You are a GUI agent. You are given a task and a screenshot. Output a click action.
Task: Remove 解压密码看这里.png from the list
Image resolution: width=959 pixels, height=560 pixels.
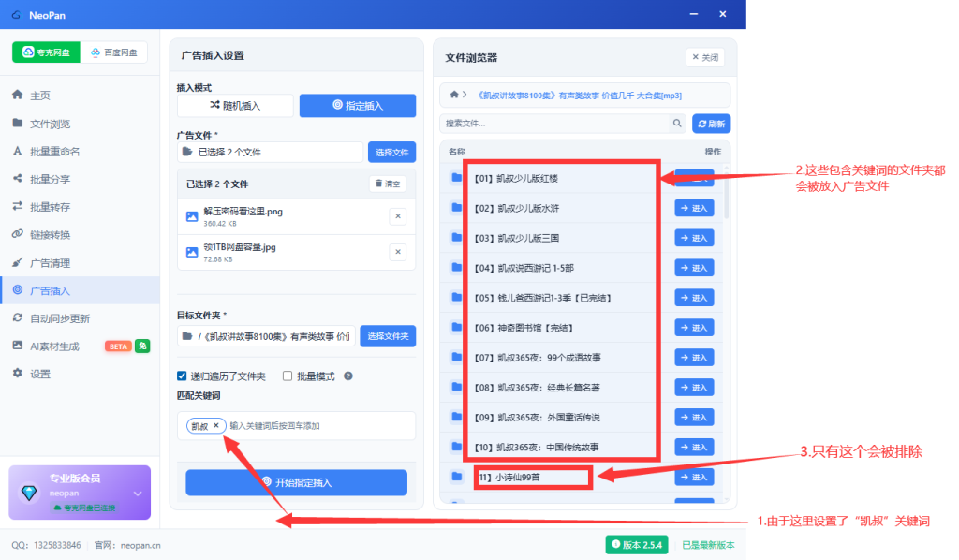(397, 215)
